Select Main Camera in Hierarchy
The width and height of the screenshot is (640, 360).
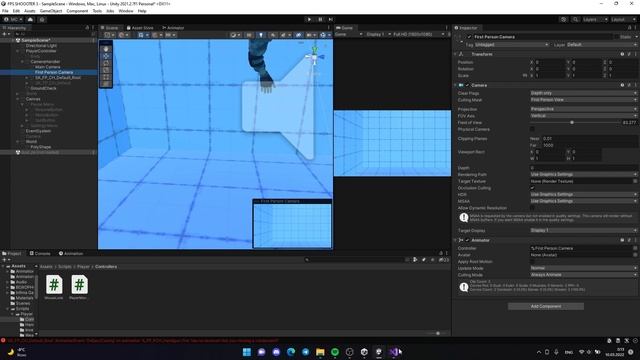48,67
